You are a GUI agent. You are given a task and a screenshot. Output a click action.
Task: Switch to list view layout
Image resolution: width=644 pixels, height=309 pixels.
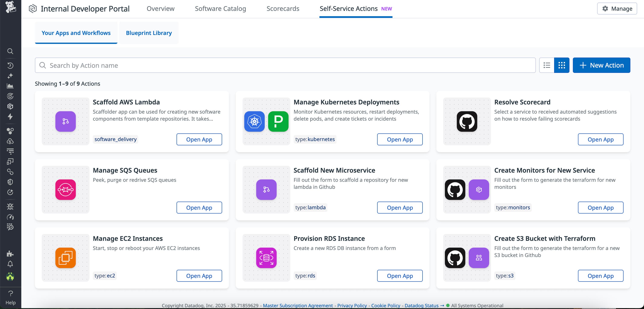[x=547, y=65]
